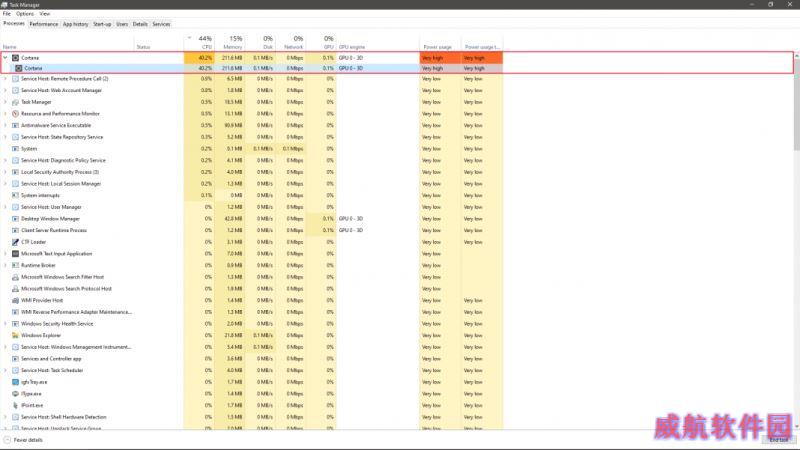Sort by the Power usage column header
This screenshot has height=450, width=800.
click(x=440, y=42)
